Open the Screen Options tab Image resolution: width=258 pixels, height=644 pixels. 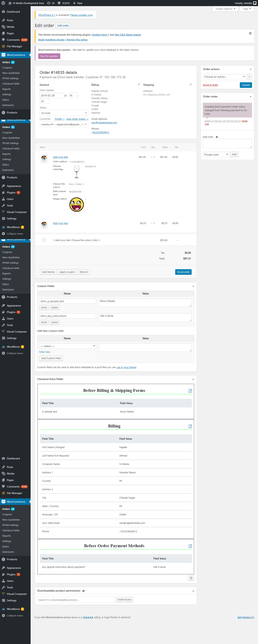(225, 9)
